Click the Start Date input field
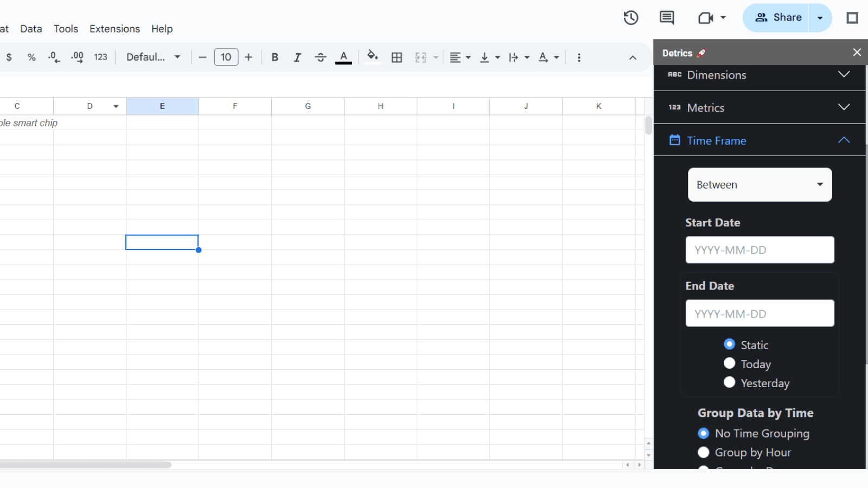This screenshot has width=868, height=488. click(x=759, y=250)
